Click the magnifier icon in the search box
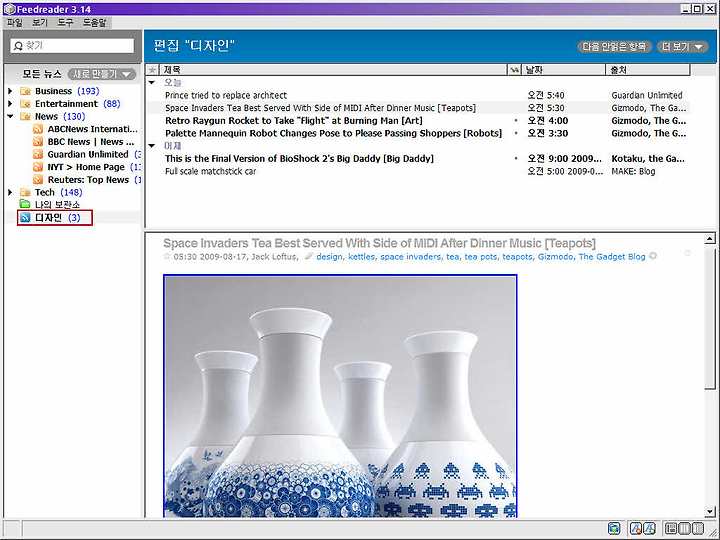 click(x=18, y=45)
